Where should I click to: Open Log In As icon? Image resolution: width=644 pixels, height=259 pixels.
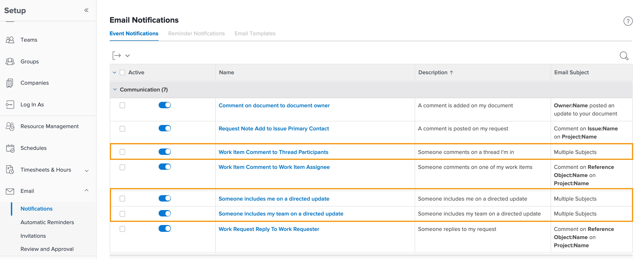[x=10, y=105]
